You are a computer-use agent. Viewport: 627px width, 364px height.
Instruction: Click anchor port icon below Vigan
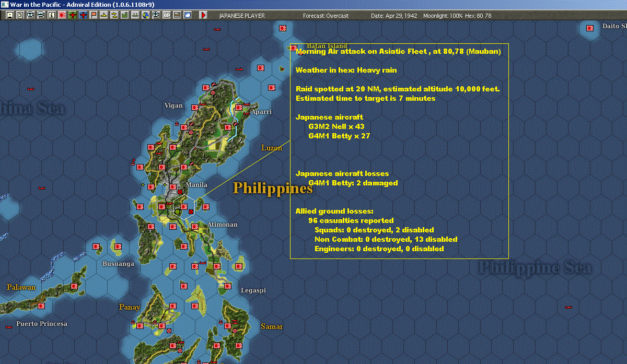click(x=177, y=123)
